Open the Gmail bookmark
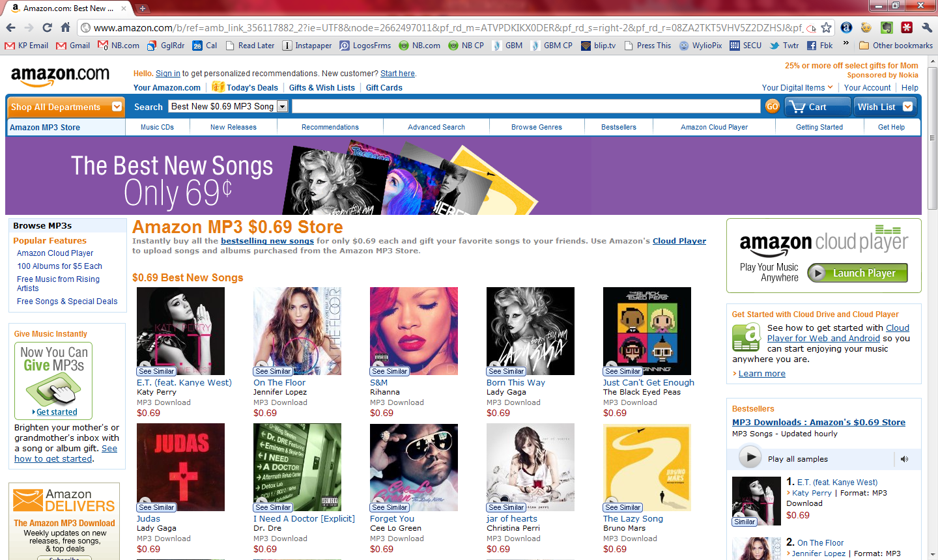 (x=73, y=46)
